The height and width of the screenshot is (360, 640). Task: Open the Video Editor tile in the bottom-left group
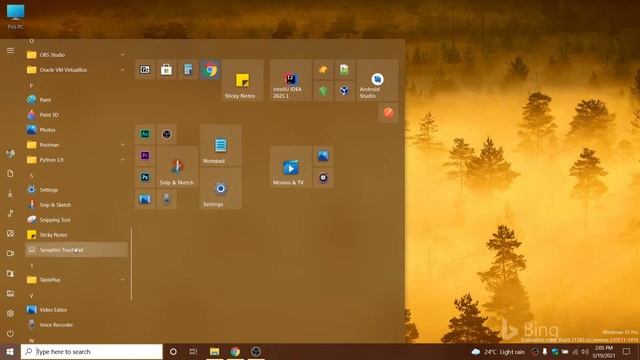coord(145,199)
